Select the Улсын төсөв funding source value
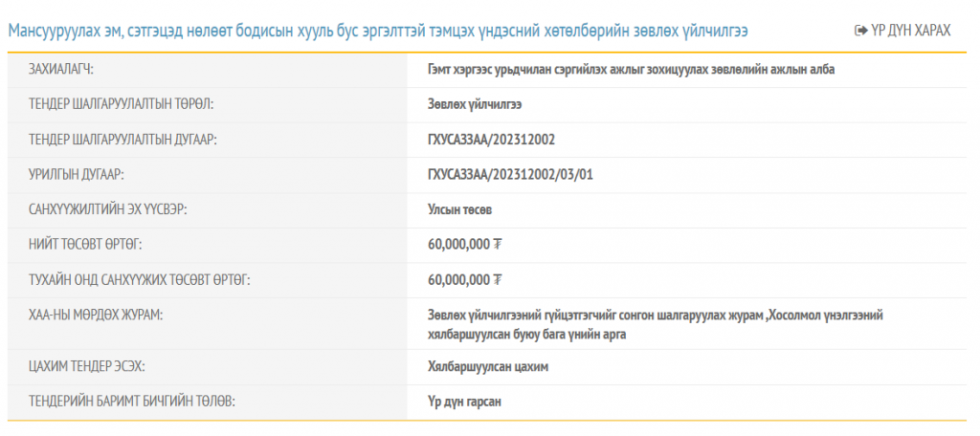This screenshot has width=980, height=436. [x=460, y=210]
